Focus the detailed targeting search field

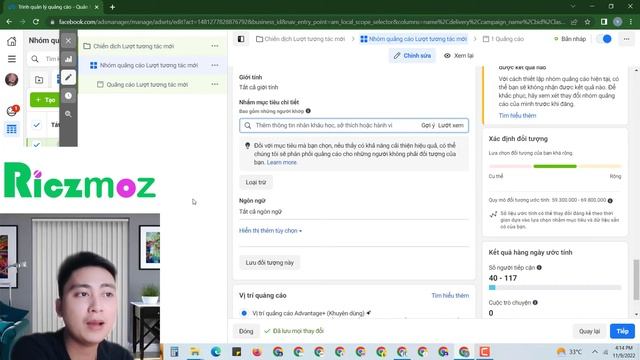point(354,125)
